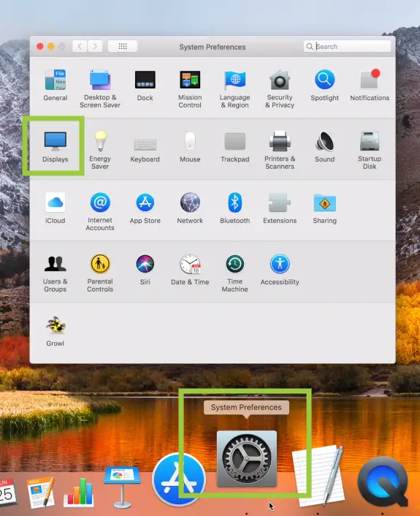Image resolution: width=420 pixels, height=516 pixels.
Task: Launch App Store from the Dock
Action: click(x=179, y=479)
